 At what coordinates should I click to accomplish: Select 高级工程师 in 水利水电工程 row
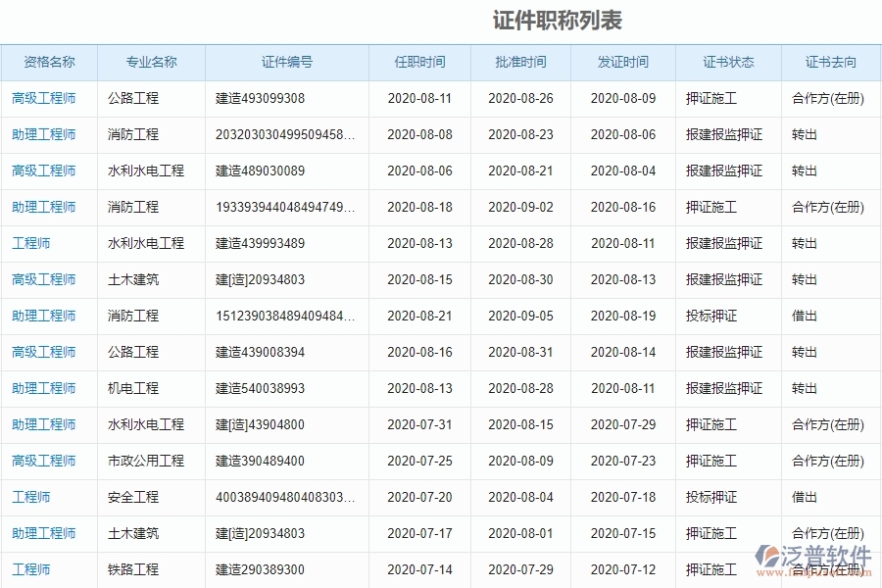click(47, 171)
